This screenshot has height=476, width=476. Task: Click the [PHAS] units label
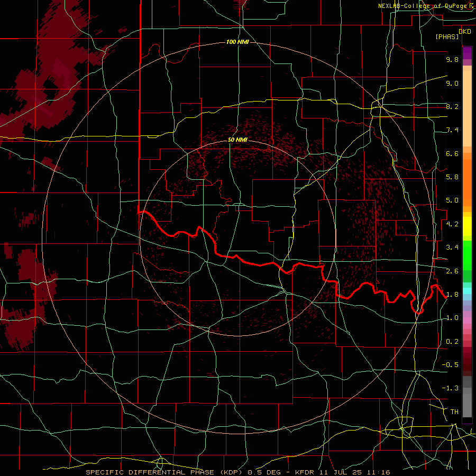click(447, 36)
